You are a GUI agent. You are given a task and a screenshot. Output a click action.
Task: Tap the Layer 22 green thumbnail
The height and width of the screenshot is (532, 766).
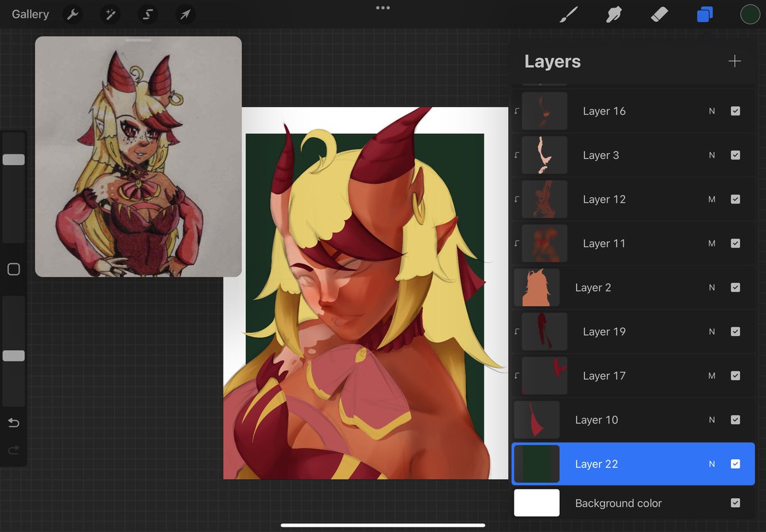pos(537,464)
